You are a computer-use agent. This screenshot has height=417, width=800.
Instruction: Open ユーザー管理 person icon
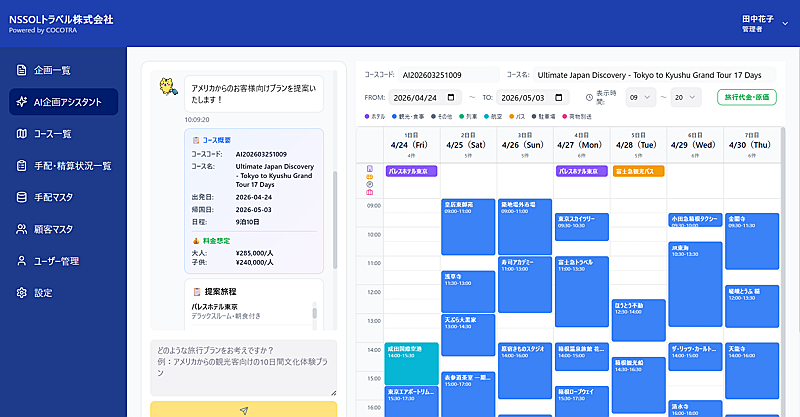(x=22, y=261)
